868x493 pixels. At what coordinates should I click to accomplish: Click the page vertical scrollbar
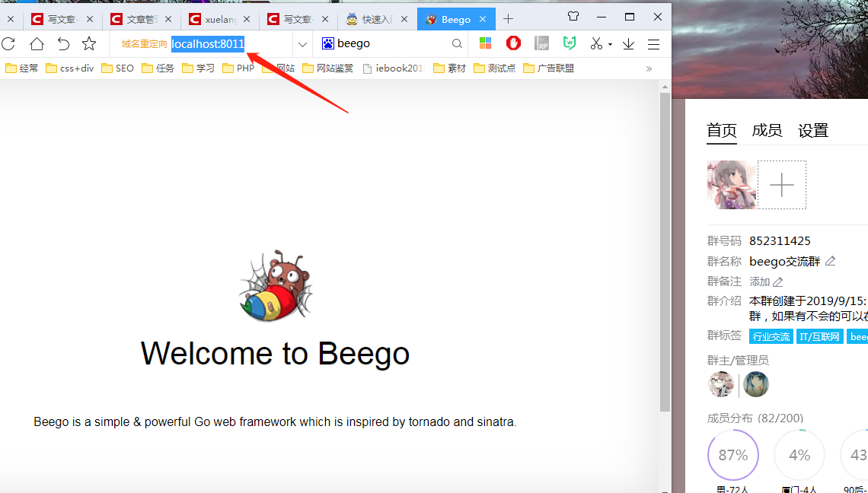pyautogui.click(x=665, y=252)
